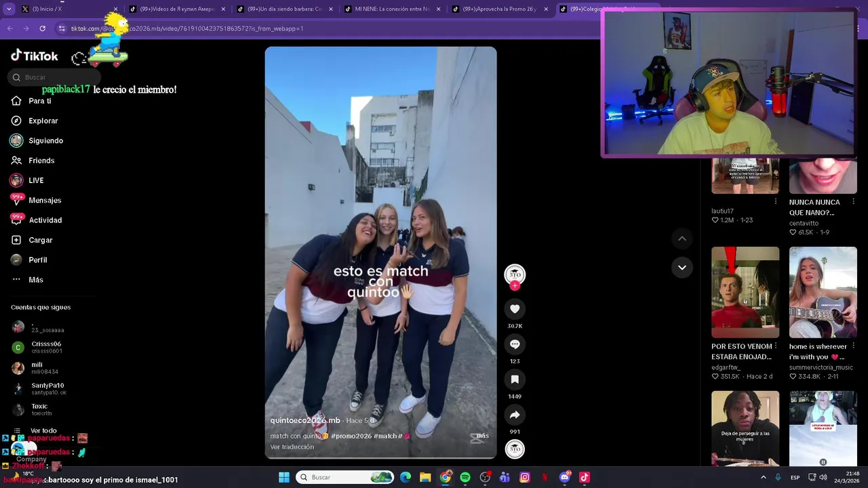This screenshot has height=488, width=868.
Task: Open Perfil page
Action: [x=37, y=260]
